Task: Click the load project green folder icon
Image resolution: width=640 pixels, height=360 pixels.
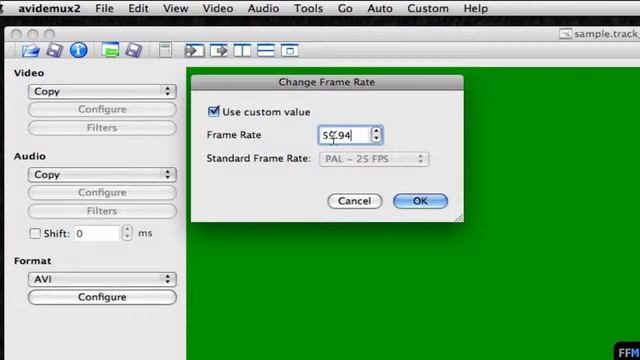Action: click(x=110, y=50)
